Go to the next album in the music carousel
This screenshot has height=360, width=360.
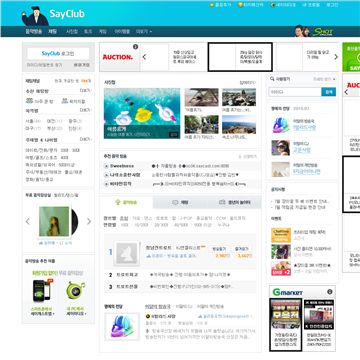pyautogui.click(x=89, y=221)
